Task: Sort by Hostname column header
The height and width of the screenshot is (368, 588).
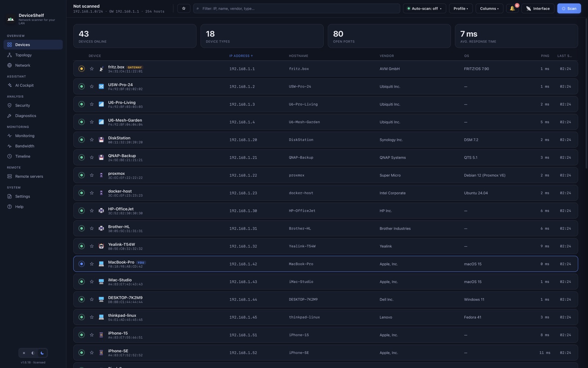Action: click(x=298, y=56)
